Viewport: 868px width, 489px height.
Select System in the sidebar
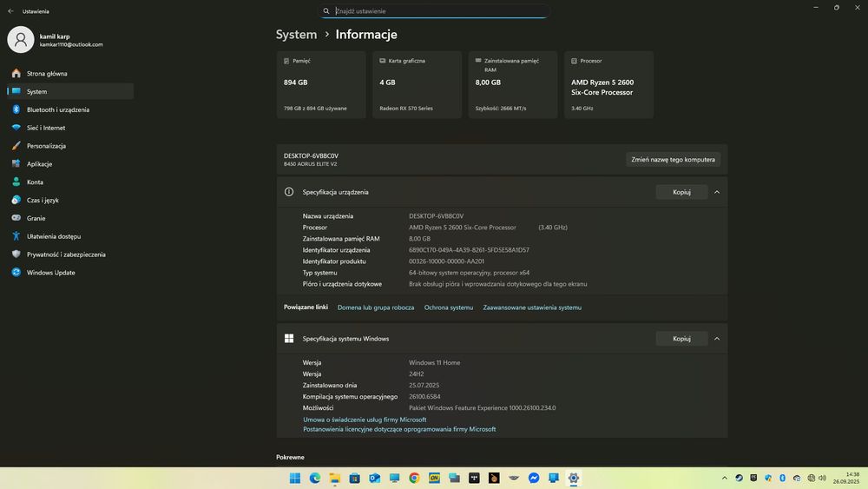tap(70, 91)
